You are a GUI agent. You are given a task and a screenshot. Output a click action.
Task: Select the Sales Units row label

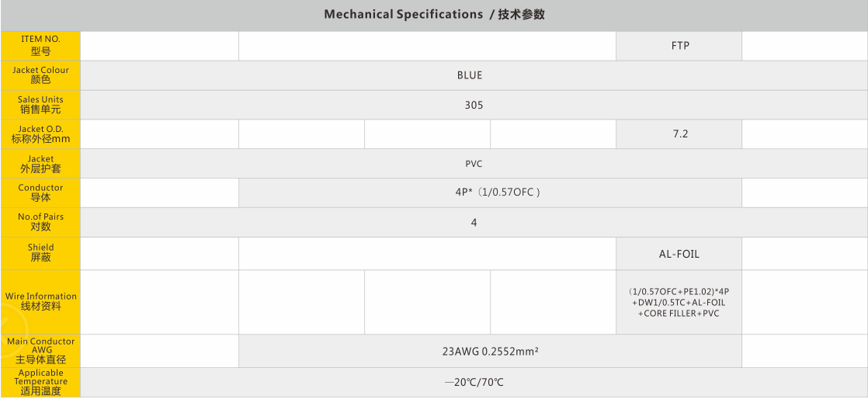(40, 104)
